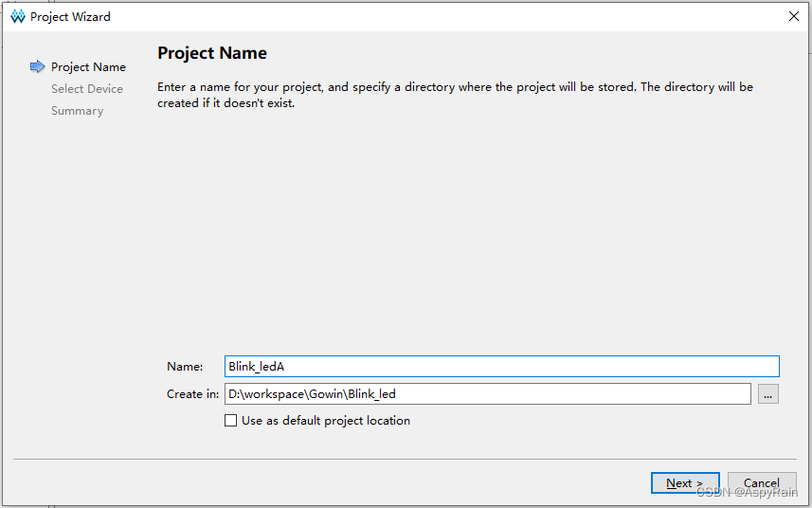Click the "Use as default project location" label
This screenshot has width=812, height=508.
pyautogui.click(x=326, y=421)
